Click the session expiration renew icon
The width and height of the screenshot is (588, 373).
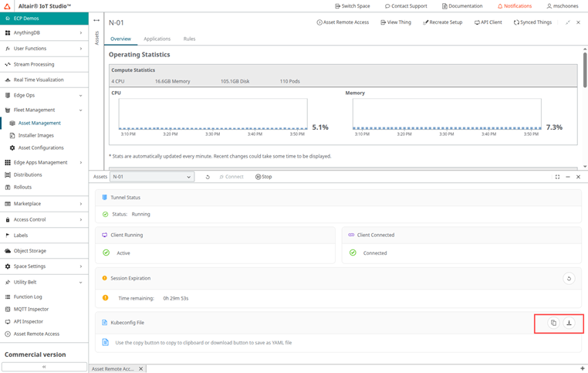[569, 279]
